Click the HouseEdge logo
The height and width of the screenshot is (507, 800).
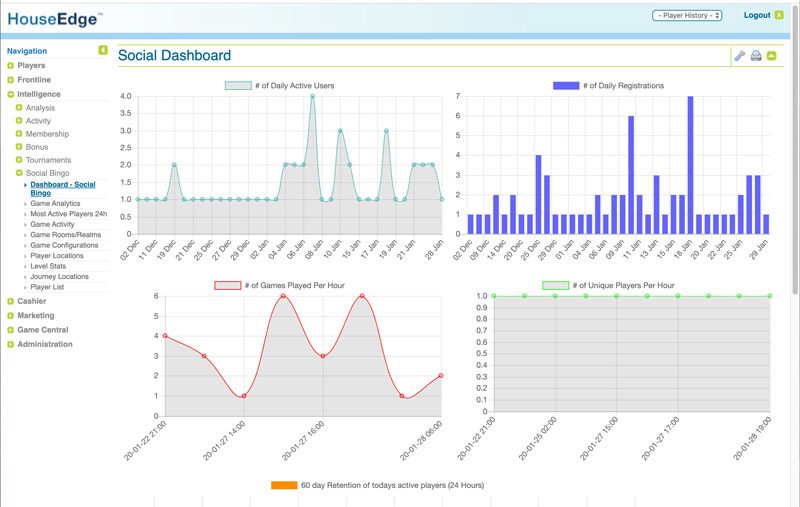(54, 19)
